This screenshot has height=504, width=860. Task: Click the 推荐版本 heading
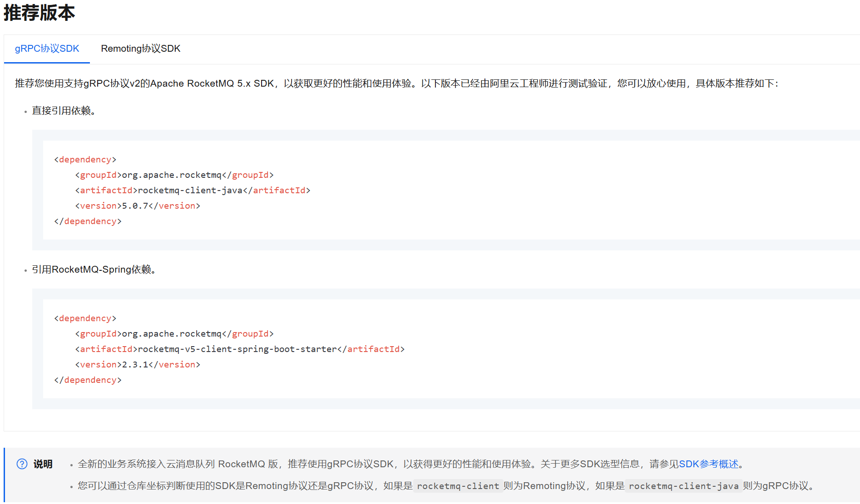click(x=39, y=12)
